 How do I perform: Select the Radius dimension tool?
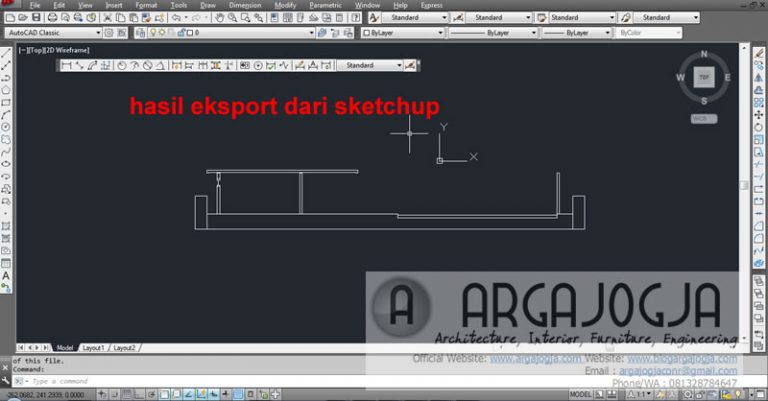pyautogui.click(x=121, y=65)
